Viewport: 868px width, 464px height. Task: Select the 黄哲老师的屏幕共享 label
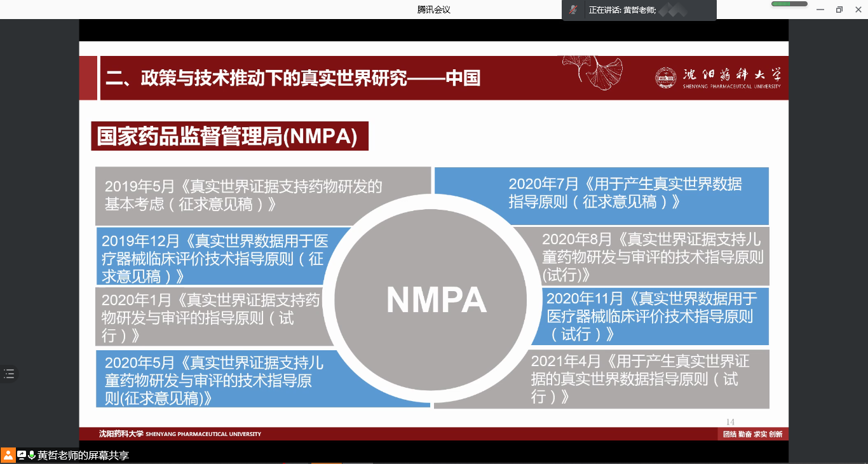click(83, 456)
